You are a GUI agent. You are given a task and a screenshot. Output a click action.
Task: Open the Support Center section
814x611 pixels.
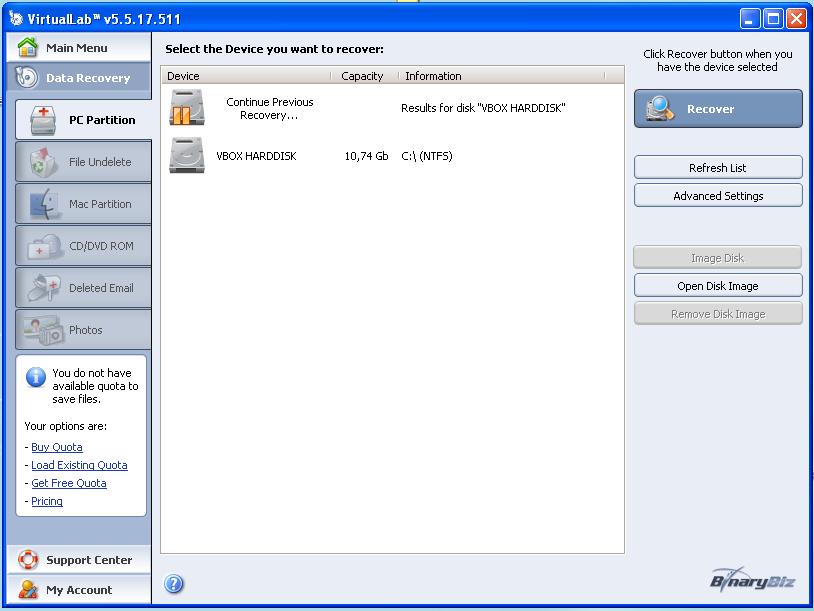(x=79, y=560)
